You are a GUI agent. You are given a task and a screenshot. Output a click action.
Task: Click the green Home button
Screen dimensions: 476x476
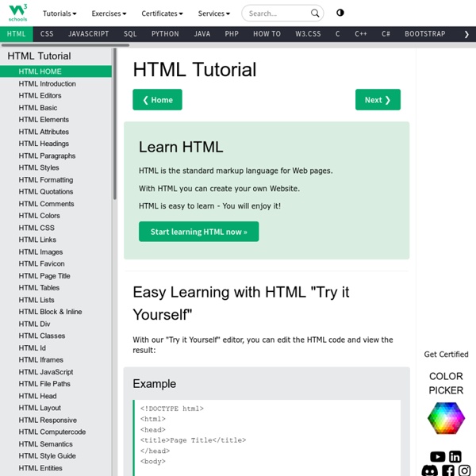pos(157,100)
